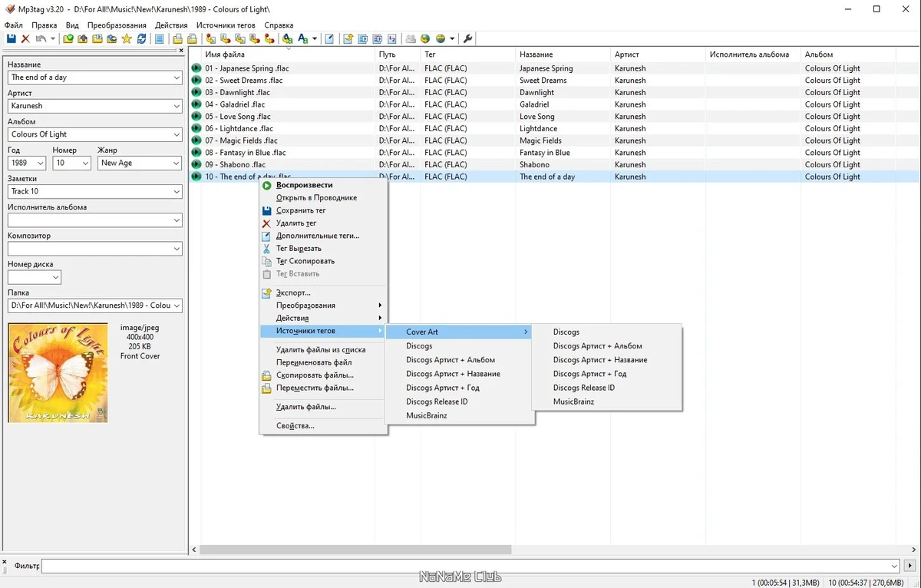Choose Открыть в Проводнике from context menu
The image size is (921, 588).
click(x=316, y=198)
